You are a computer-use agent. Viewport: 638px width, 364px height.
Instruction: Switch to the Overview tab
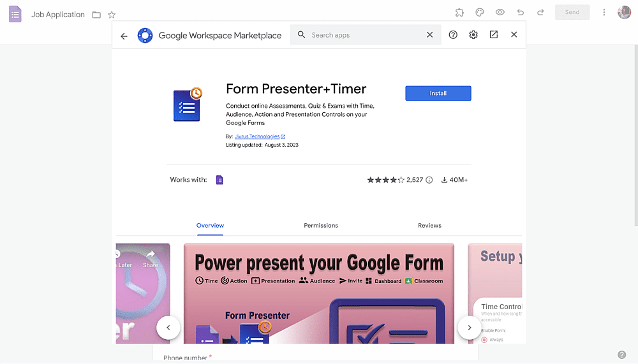click(210, 225)
